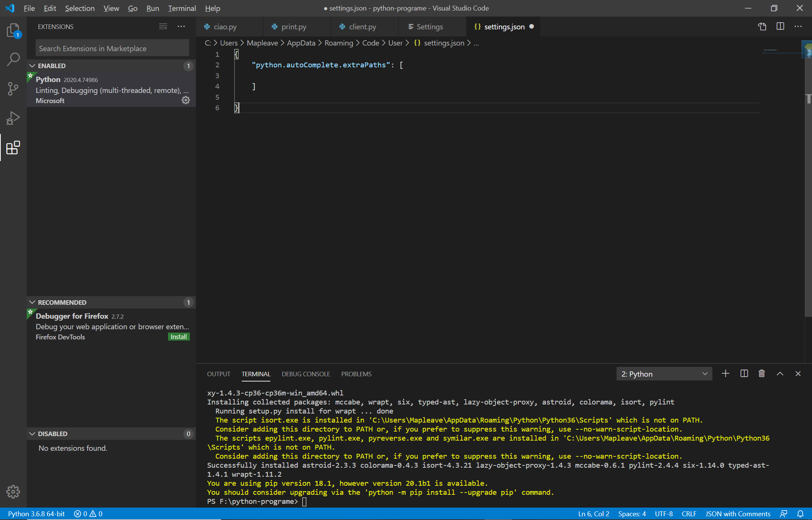This screenshot has width=812, height=520.
Task: Open the Python extension's settings gear
Action: 186,100
